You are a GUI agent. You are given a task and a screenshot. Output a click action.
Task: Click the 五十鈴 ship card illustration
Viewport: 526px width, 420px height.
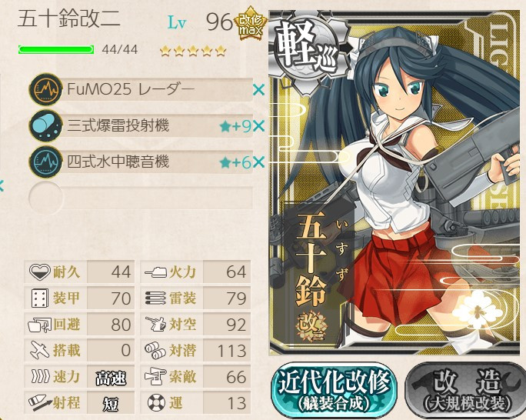click(x=394, y=182)
